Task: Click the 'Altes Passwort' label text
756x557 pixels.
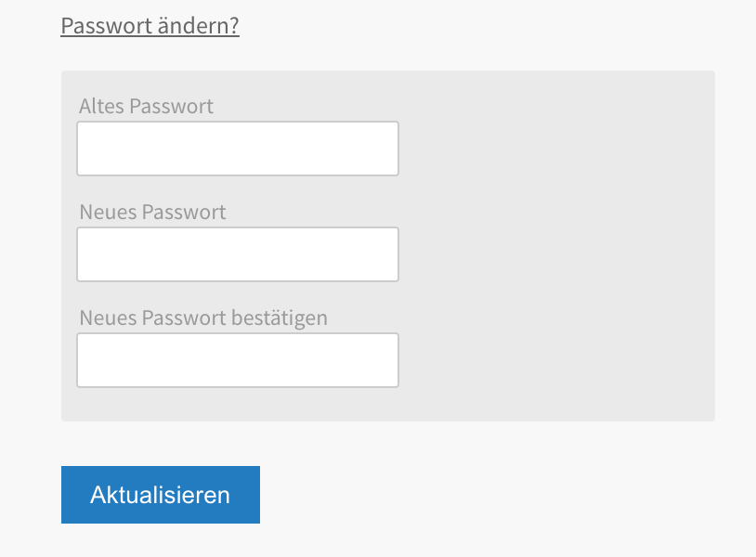Action: coord(146,106)
